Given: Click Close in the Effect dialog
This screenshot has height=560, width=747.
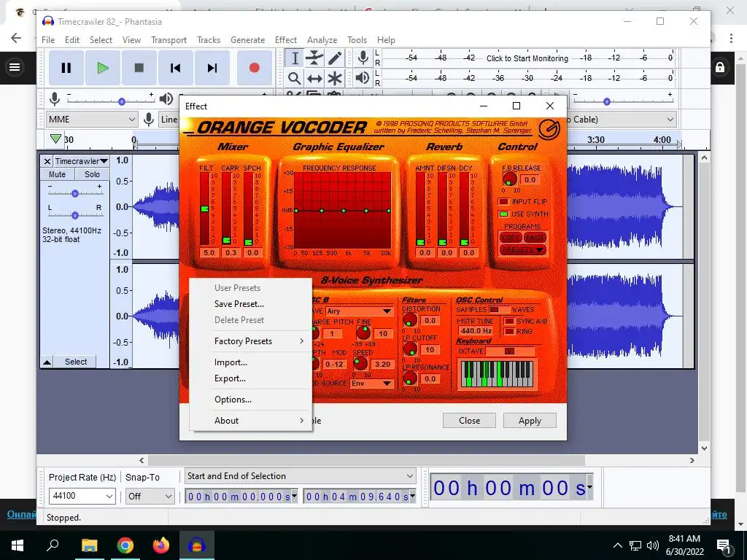Looking at the screenshot, I should (x=469, y=421).
